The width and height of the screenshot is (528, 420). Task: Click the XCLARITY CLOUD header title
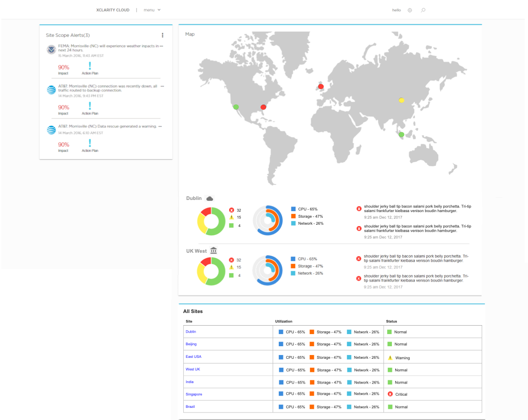113,10
